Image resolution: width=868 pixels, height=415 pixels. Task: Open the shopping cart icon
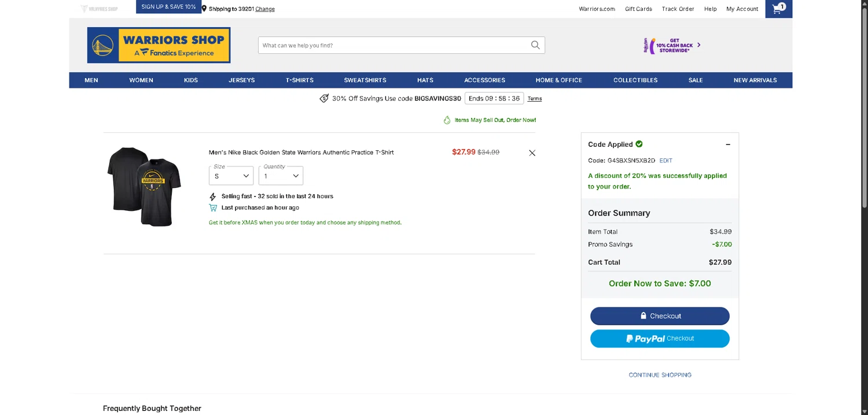(778, 9)
